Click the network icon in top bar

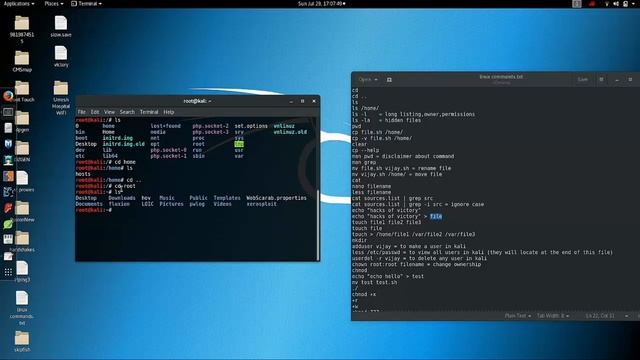click(607, 4)
